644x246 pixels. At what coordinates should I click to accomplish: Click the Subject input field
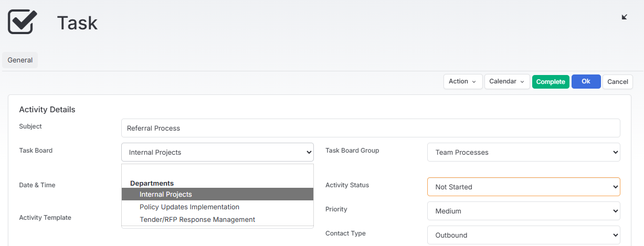371,128
